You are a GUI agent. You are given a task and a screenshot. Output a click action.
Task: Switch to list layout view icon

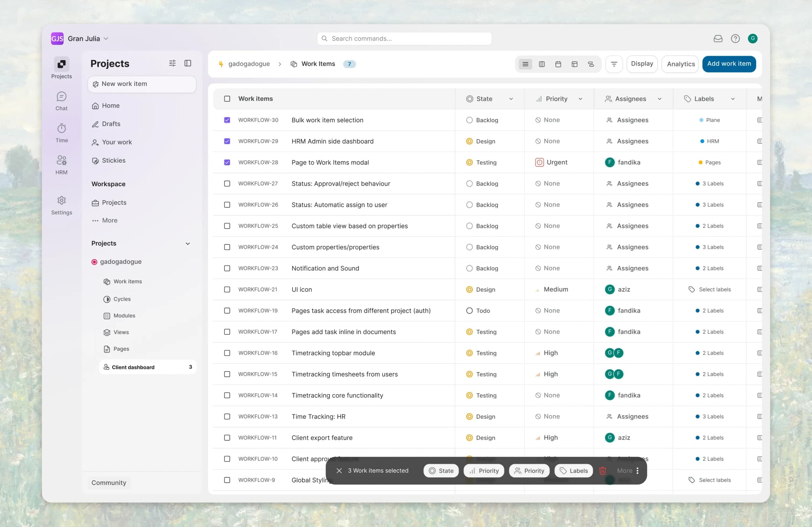point(525,64)
